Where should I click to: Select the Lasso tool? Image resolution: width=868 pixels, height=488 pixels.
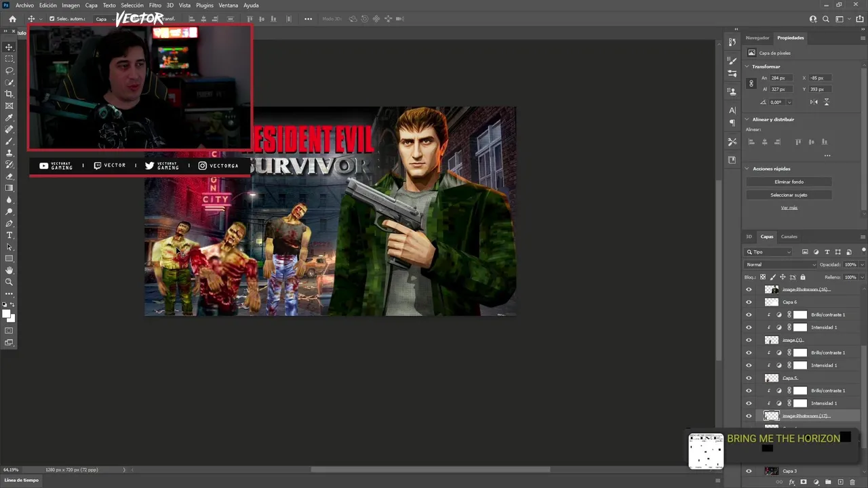(9, 70)
